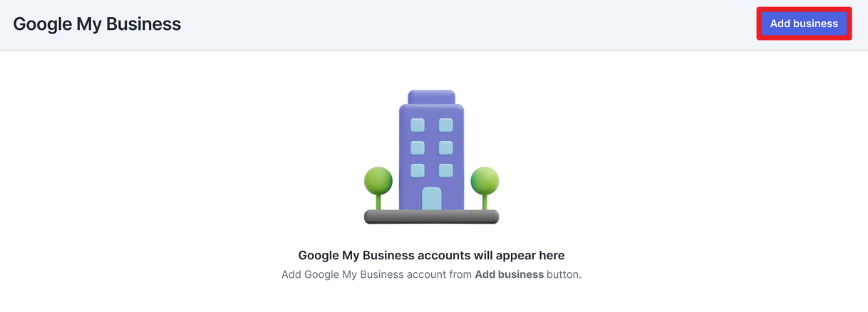Click the right tree's thin trunk
The image size is (868, 312).
pos(485,202)
